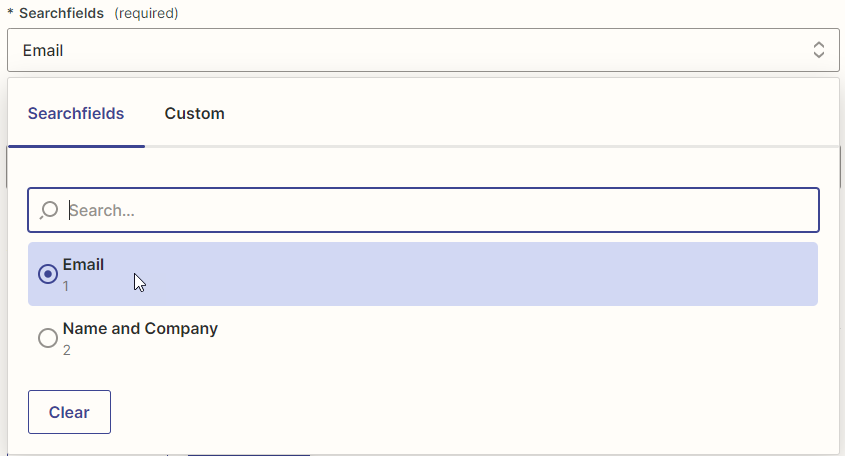Select the Email radio button
This screenshot has width=845, height=456.
48,274
